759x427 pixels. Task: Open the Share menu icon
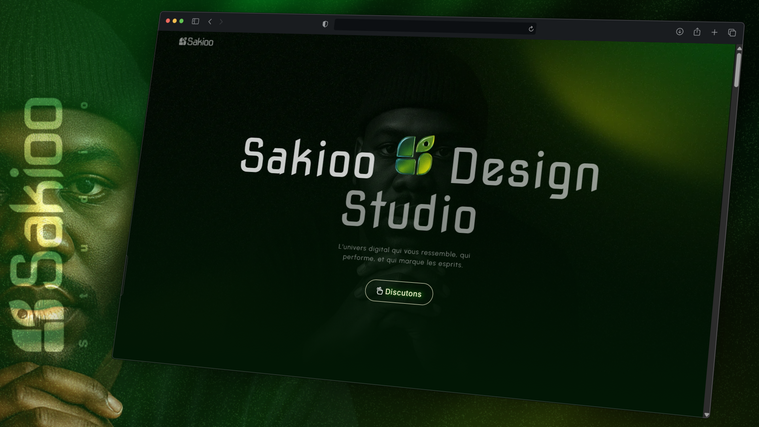(x=697, y=32)
